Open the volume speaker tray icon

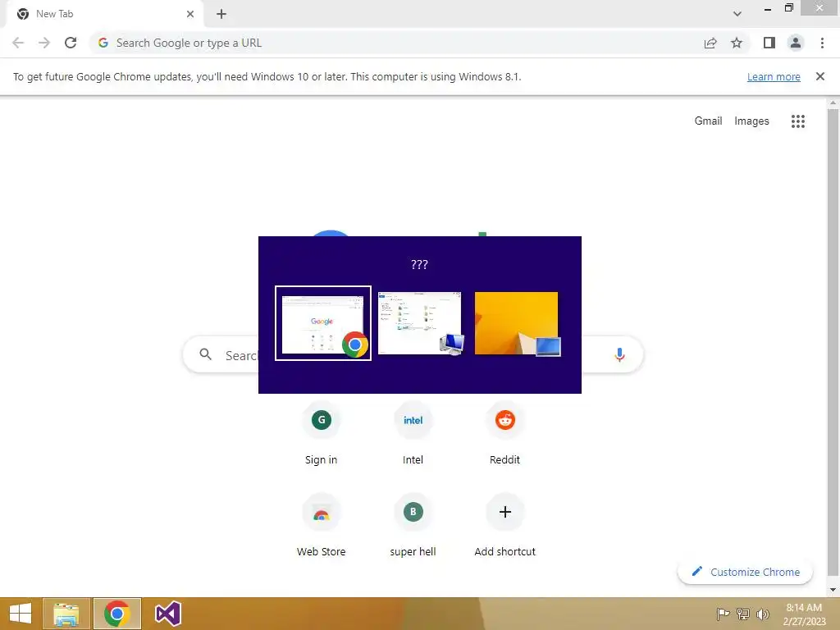pyautogui.click(x=763, y=614)
